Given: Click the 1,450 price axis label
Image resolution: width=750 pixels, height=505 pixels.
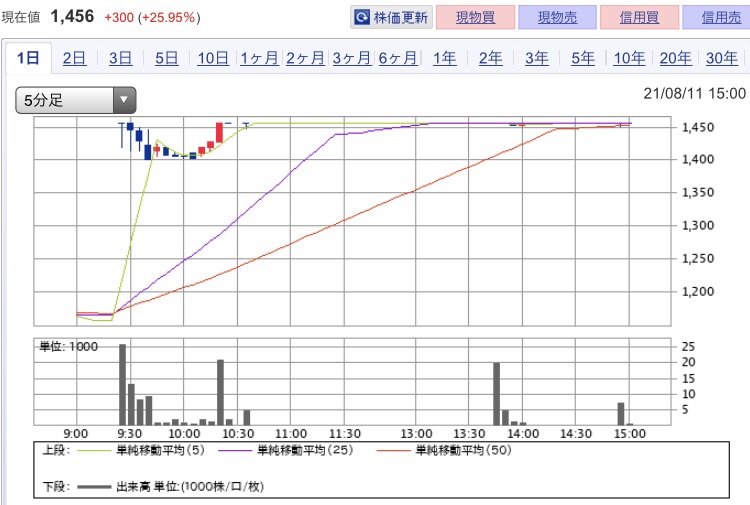Looking at the screenshot, I should [x=698, y=128].
